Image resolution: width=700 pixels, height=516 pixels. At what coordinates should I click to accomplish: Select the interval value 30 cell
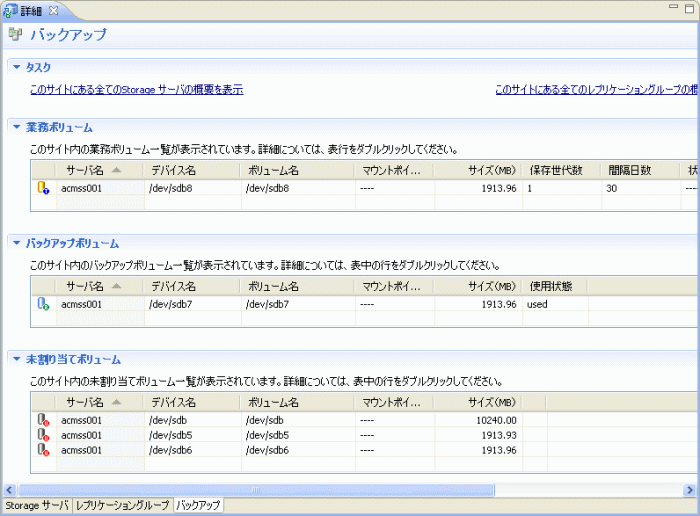(612, 188)
